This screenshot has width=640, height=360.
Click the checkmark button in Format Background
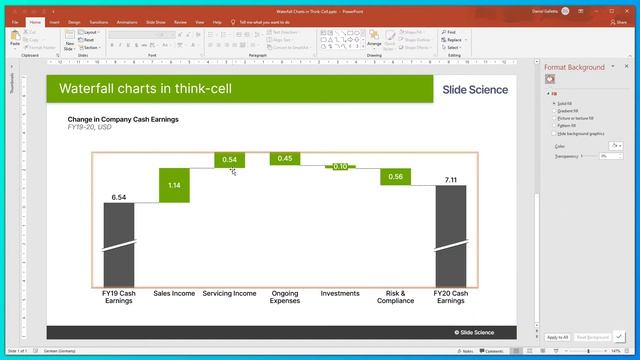tap(619, 336)
